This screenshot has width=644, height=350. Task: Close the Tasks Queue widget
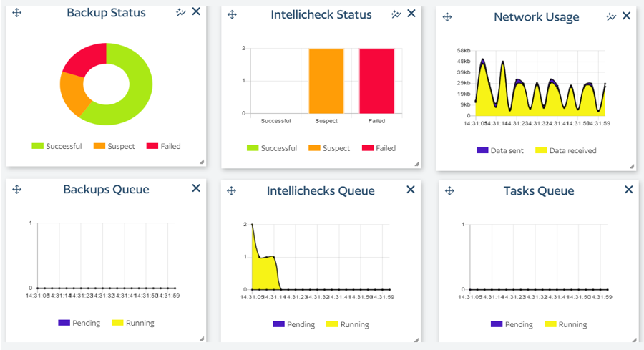click(628, 190)
